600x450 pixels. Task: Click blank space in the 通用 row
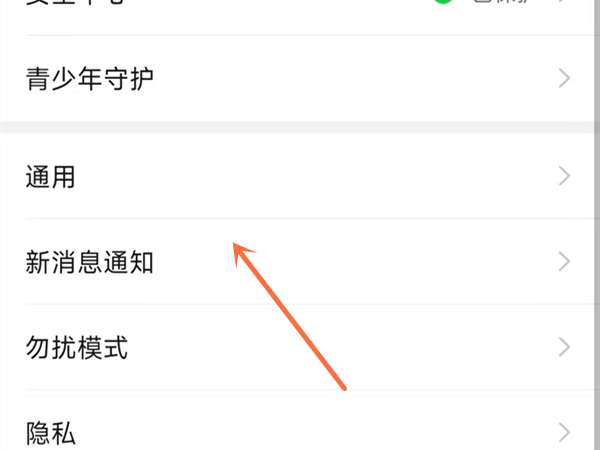click(x=306, y=176)
